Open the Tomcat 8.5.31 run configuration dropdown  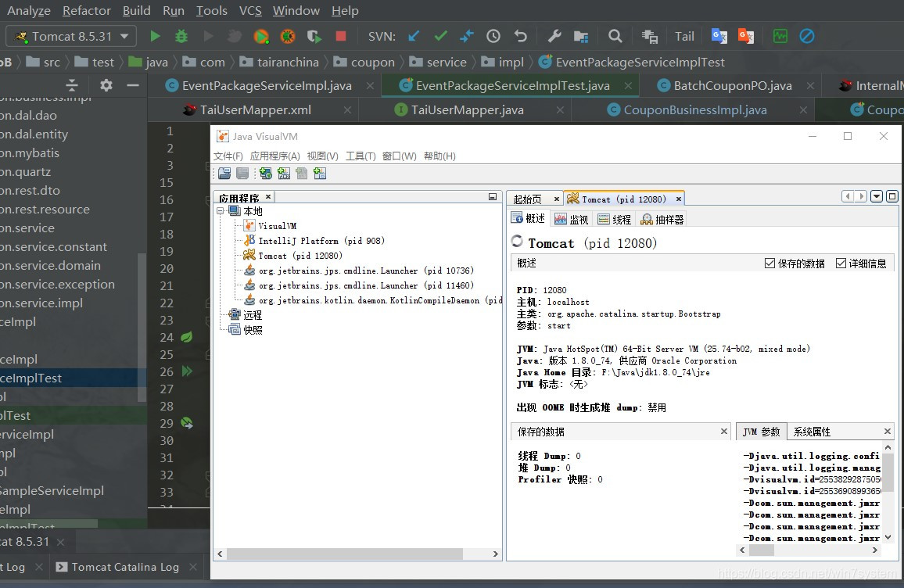[x=71, y=36]
